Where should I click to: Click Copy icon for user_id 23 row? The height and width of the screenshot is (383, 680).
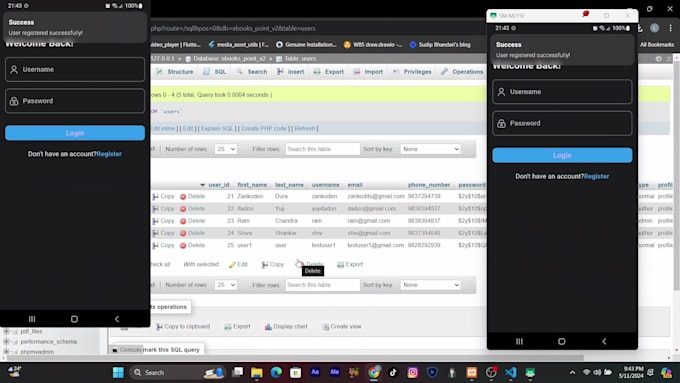(x=155, y=221)
